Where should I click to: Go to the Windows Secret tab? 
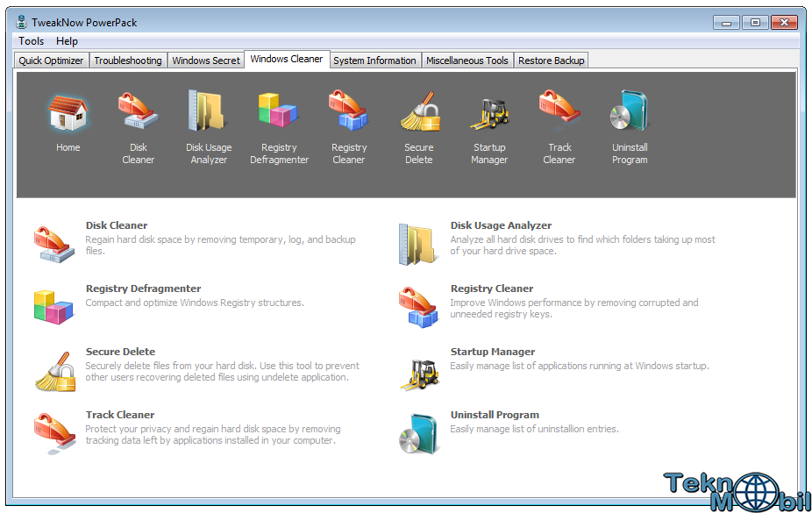pyautogui.click(x=206, y=61)
